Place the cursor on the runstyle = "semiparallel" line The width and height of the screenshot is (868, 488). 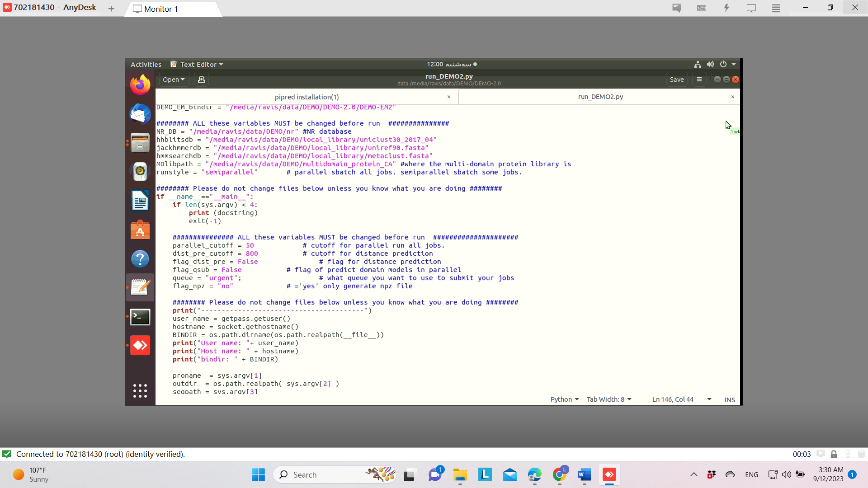[339, 173]
